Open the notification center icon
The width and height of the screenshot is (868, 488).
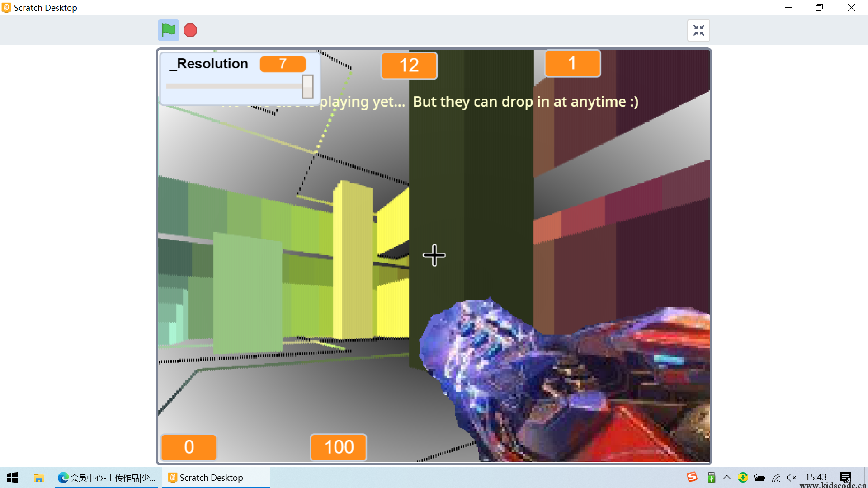tap(845, 478)
